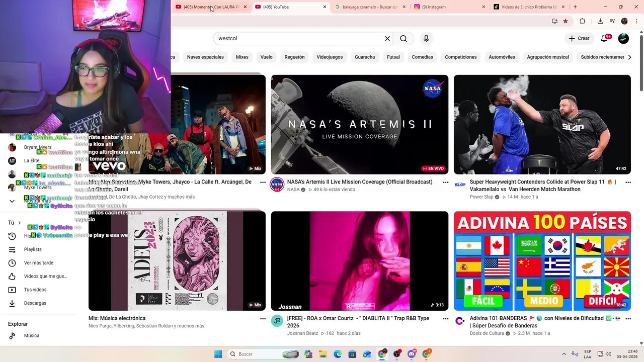644x362 pixels.
Task: Expand Mostrar más subscriptions chevron
Action: (12, 201)
